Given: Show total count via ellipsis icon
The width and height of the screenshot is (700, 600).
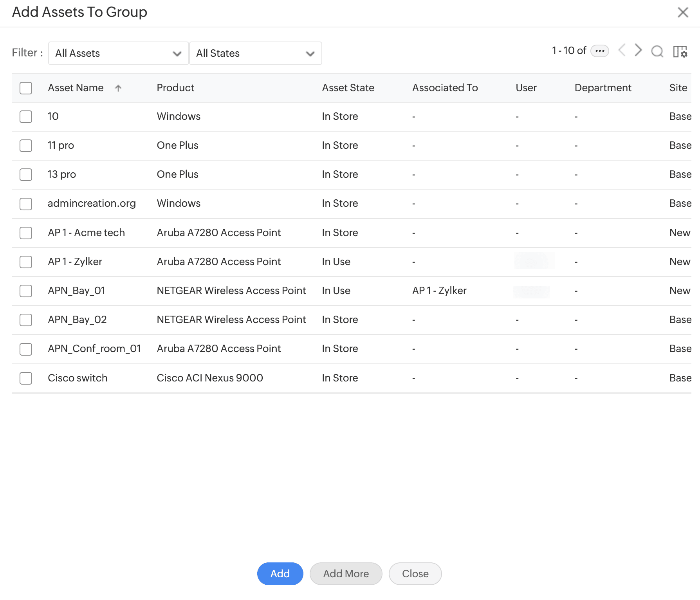Looking at the screenshot, I should pyautogui.click(x=599, y=51).
